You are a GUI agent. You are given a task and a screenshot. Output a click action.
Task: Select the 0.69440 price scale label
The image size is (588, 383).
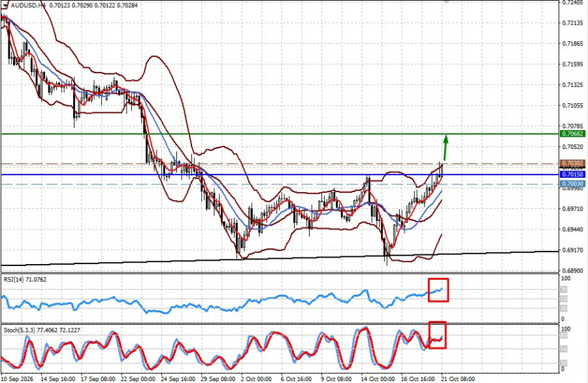(x=573, y=229)
